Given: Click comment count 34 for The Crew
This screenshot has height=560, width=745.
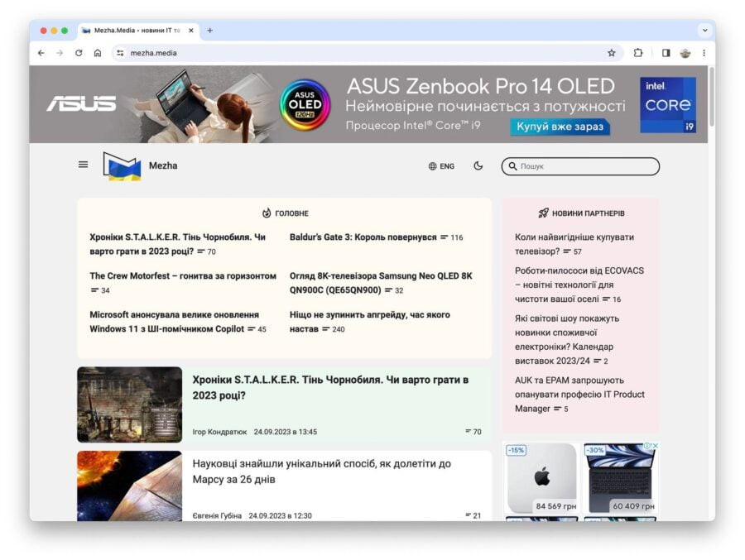Looking at the screenshot, I should 100,290.
